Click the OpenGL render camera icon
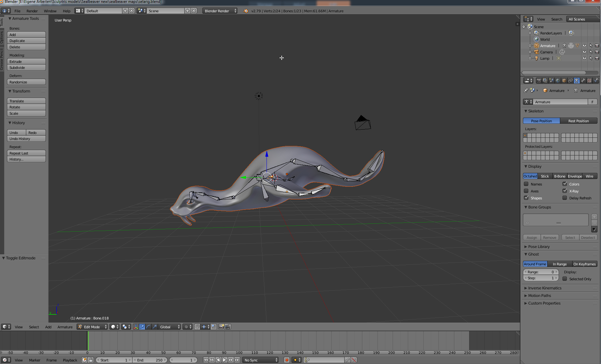Image resolution: width=601 pixels, height=364 pixels. 222,327
